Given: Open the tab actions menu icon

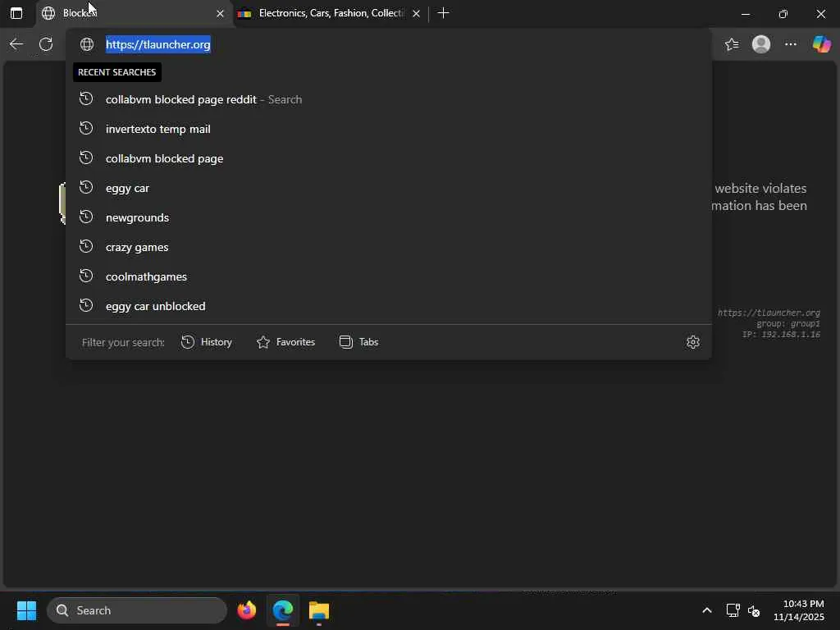Looking at the screenshot, I should coord(16,13).
